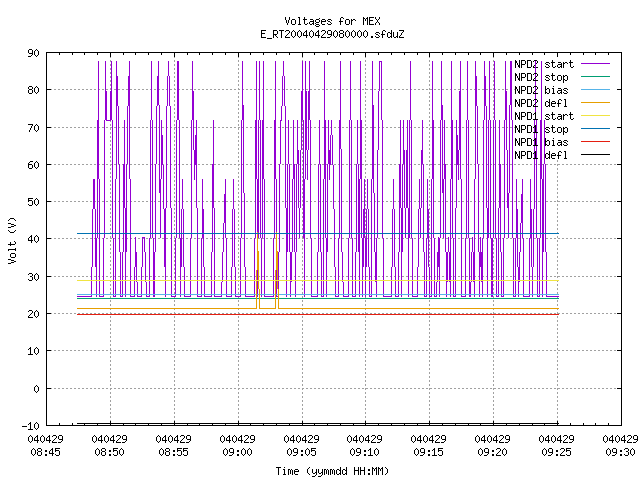
Task: Click the y-axis tick value 60
Action: (x=33, y=165)
